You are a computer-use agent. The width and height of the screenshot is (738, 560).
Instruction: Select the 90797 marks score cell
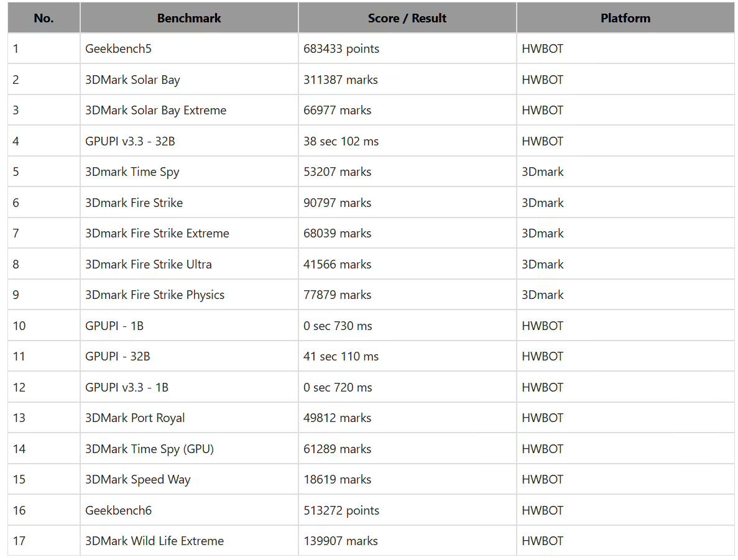(337, 203)
